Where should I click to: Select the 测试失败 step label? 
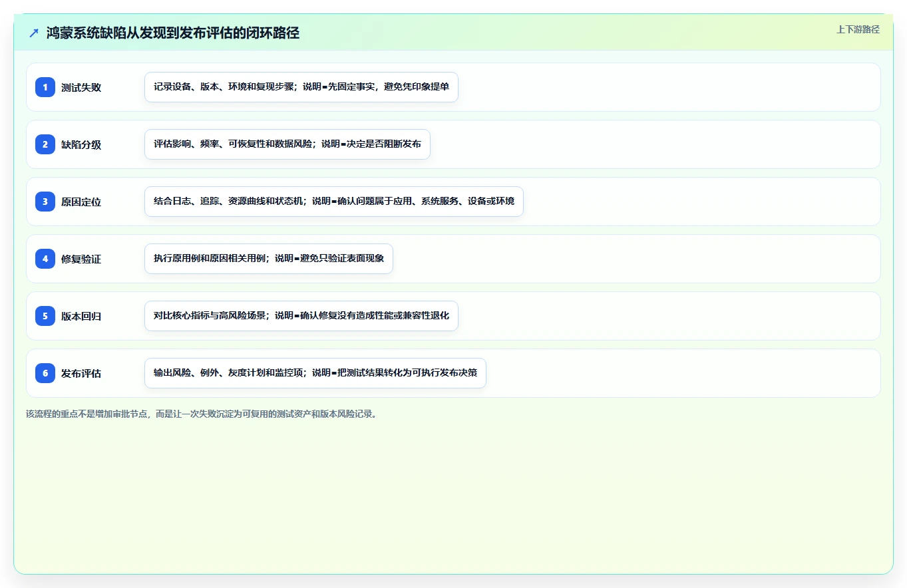click(x=81, y=87)
